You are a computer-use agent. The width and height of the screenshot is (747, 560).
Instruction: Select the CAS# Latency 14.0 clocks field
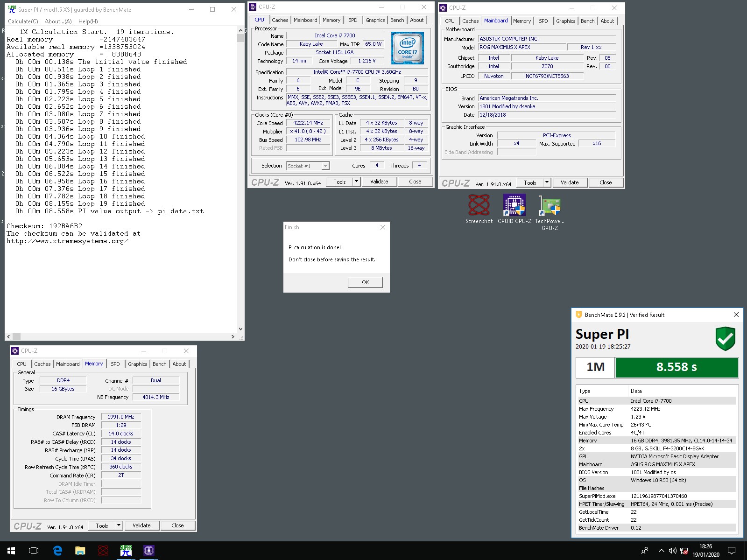pyautogui.click(x=121, y=434)
